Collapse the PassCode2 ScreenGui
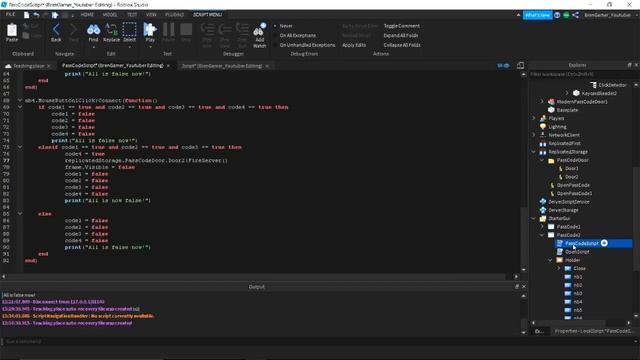 pos(542,235)
